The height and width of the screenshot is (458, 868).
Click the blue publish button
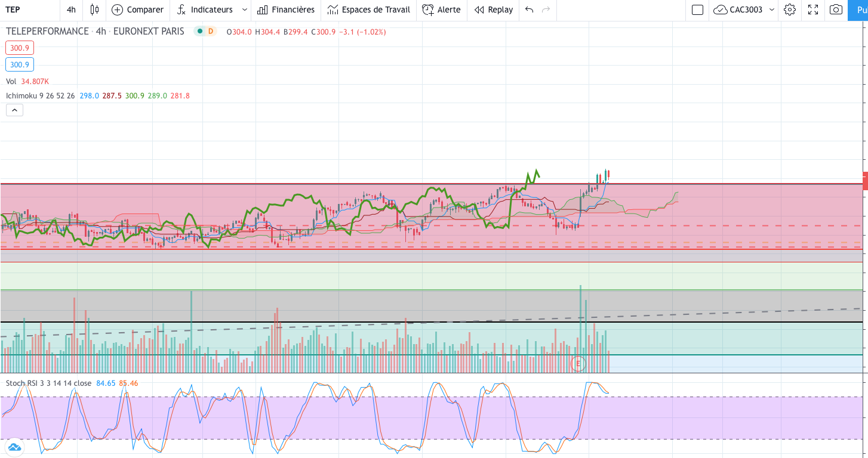pos(858,10)
